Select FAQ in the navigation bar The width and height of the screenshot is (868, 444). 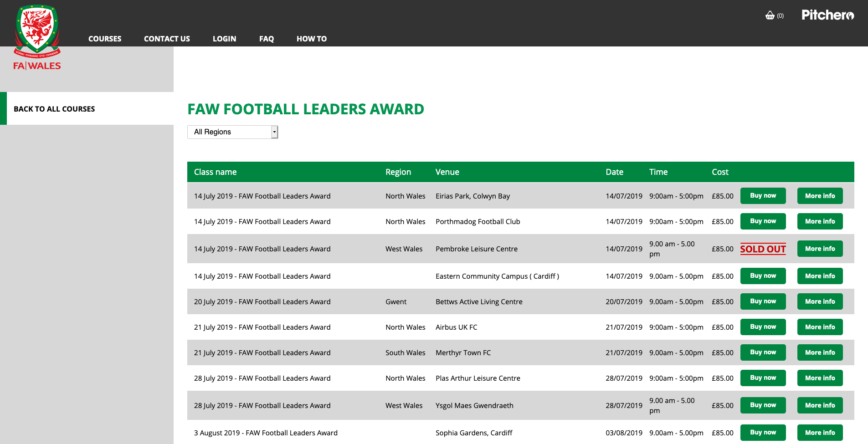tap(267, 39)
